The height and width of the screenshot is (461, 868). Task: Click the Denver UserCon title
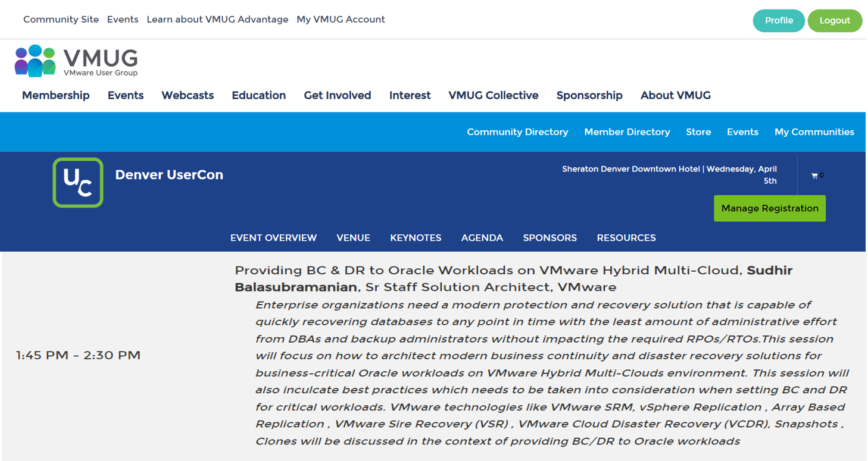[169, 175]
